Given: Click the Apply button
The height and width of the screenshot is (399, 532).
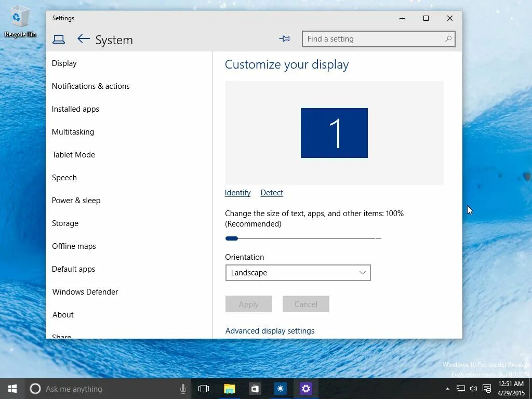Looking at the screenshot, I should coord(249,304).
